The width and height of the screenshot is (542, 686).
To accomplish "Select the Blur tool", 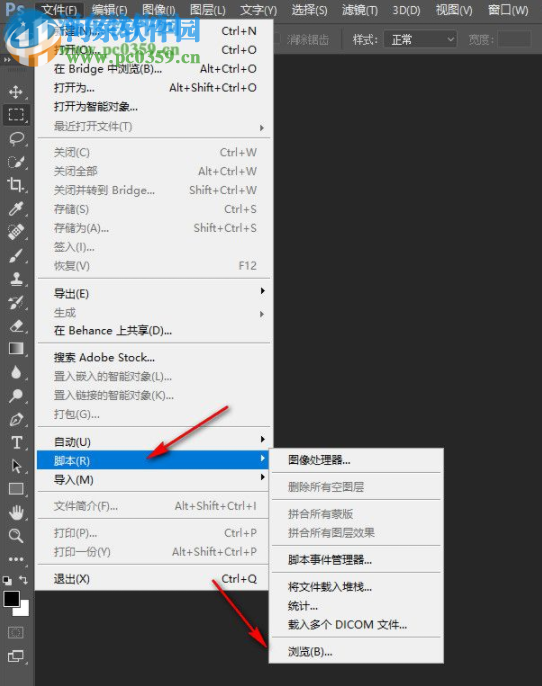I will coord(16,372).
